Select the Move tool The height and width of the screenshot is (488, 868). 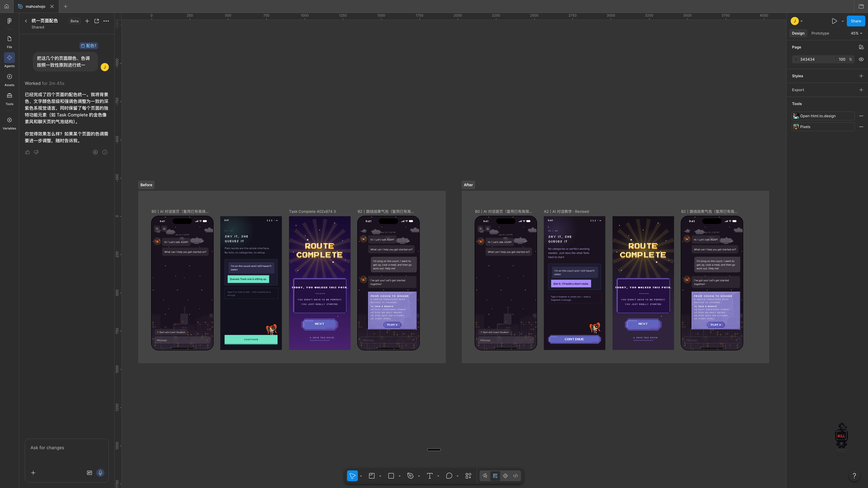tap(352, 476)
